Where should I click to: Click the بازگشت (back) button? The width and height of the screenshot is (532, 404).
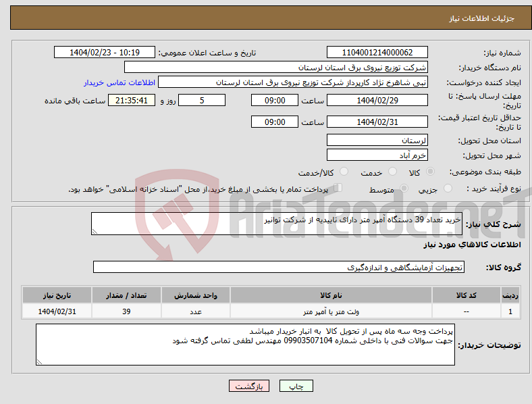click(x=249, y=386)
